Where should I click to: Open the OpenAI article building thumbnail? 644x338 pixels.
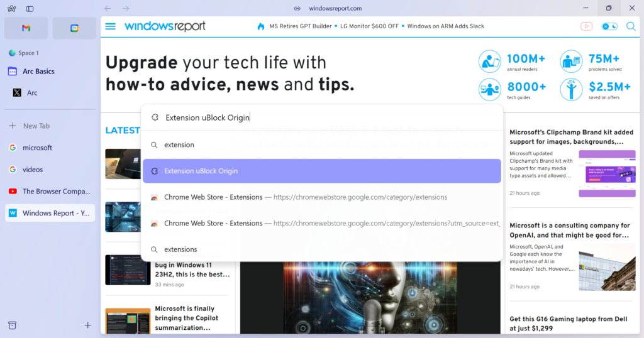click(607, 267)
